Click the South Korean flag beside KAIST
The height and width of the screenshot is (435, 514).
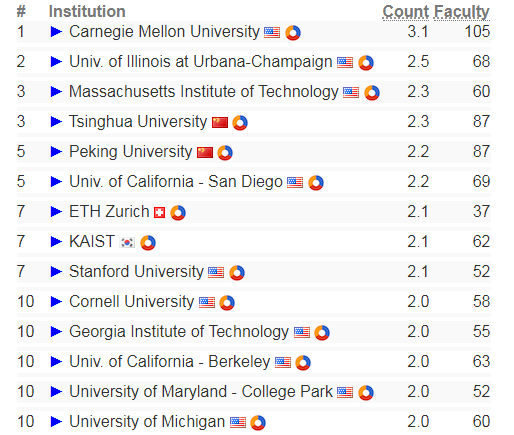point(127,242)
